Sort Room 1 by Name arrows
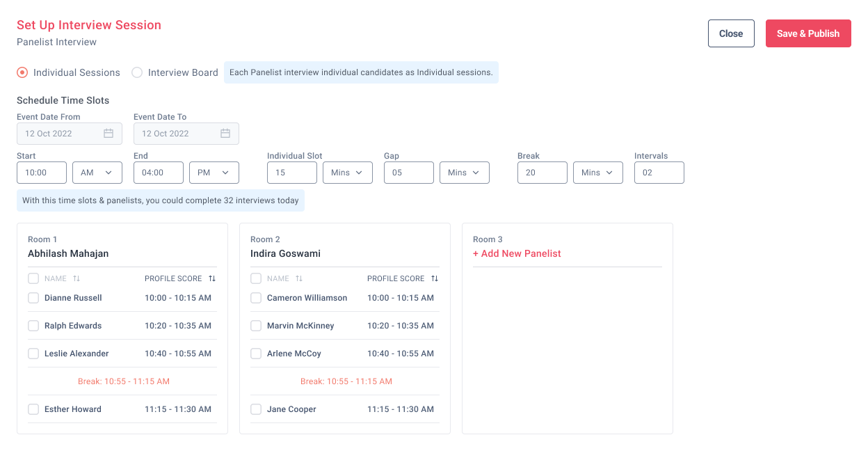868x451 pixels. click(77, 278)
